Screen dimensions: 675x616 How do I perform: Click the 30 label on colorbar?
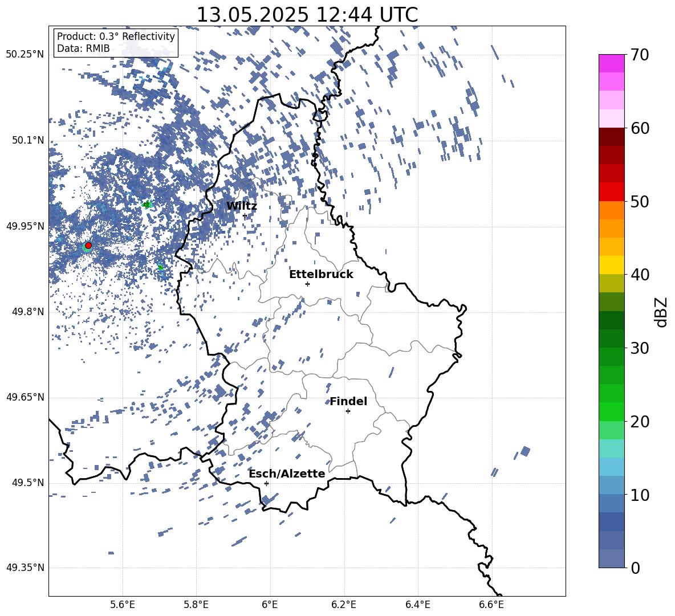click(x=640, y=348)
